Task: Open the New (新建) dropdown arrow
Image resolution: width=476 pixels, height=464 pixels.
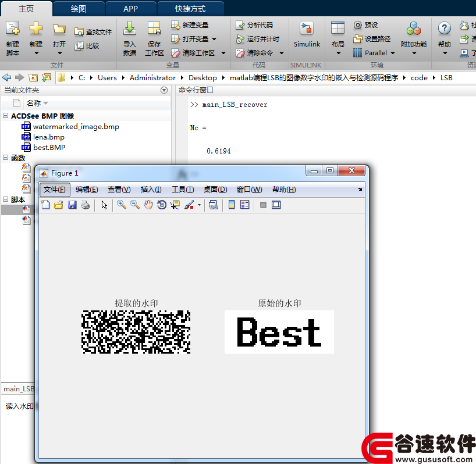Action: click(x=36, y=53)
